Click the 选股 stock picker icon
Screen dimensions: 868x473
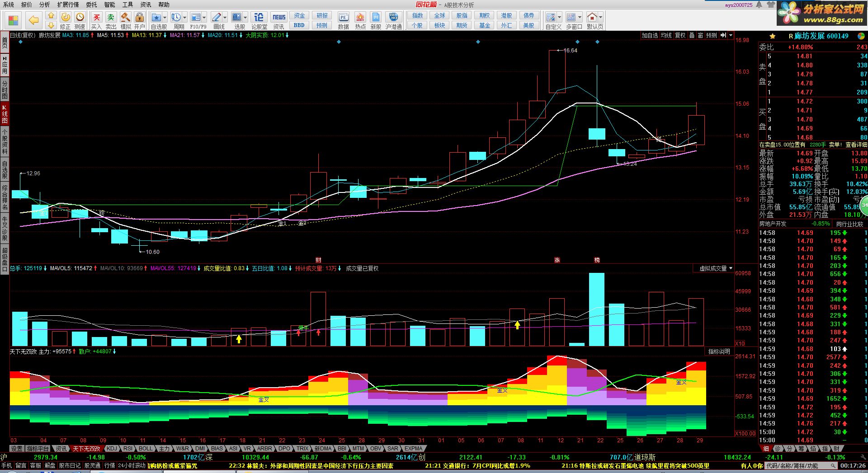(x=237, y=17)
